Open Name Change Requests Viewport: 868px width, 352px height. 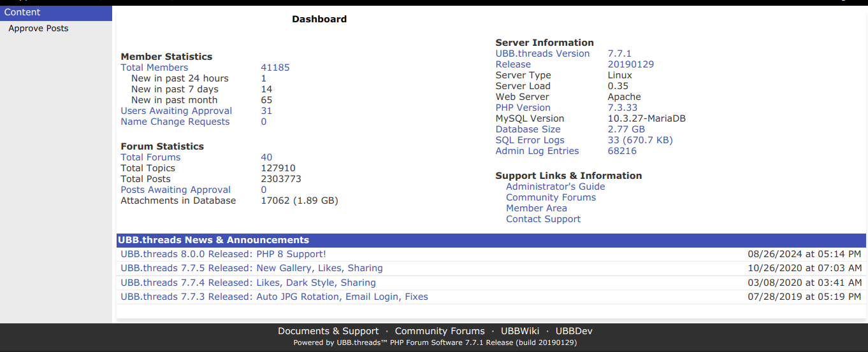175,122
